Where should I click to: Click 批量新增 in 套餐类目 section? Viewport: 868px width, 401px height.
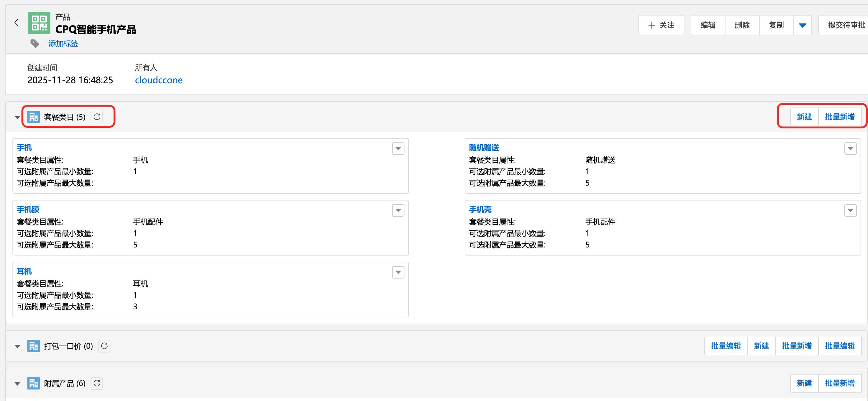[x=839, y=117]
